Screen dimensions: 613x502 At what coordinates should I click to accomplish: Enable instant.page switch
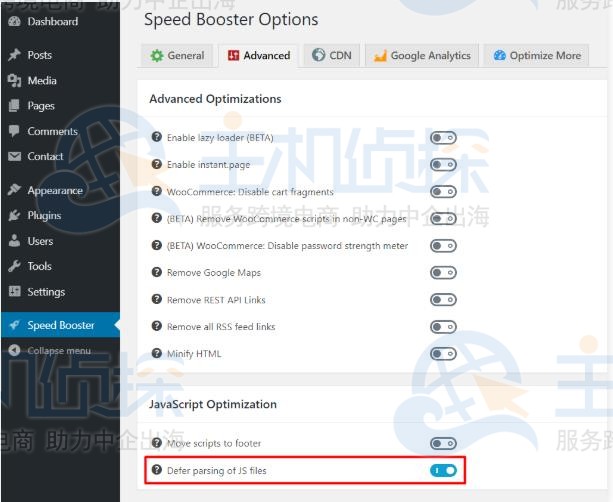pos(443,164)
